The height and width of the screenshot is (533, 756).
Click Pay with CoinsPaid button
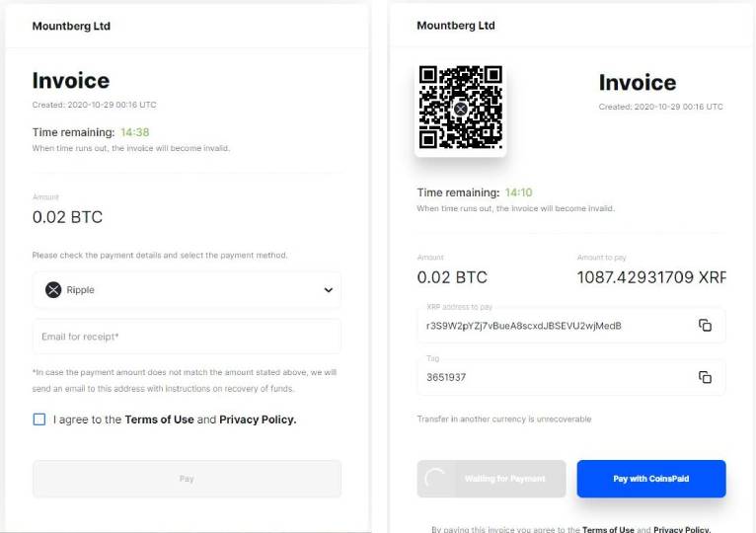click(x=651, y=479)
